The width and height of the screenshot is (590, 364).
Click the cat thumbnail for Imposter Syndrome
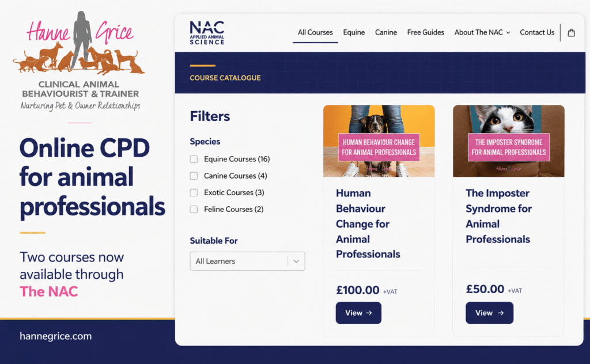pos(508,141)
